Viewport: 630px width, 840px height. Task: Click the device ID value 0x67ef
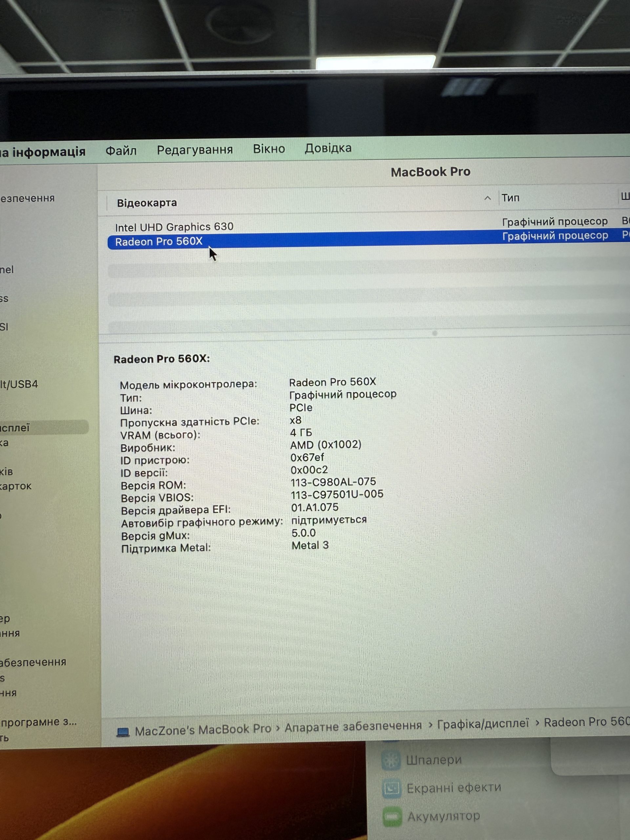(x=307, y=457)
